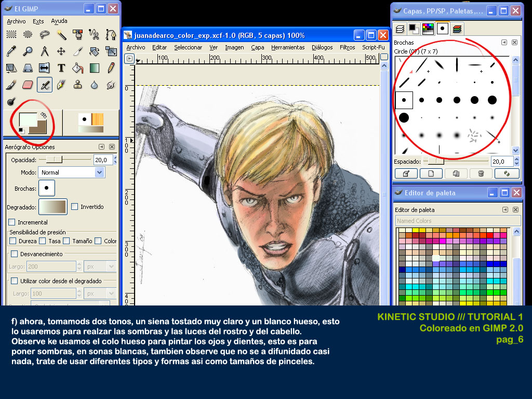Enable the Incremental checkbox
Screen dimensions: 532x399
pyautogui.click(x=12, y=222)
